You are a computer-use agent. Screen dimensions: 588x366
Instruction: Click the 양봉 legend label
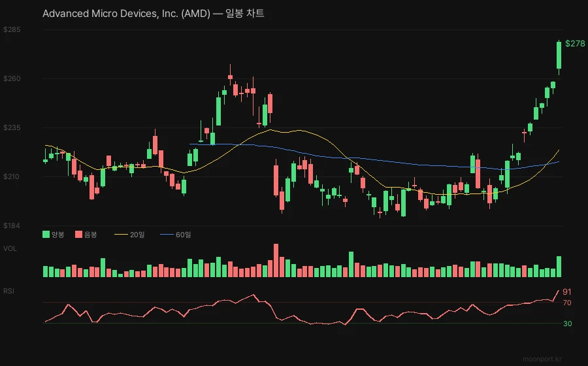58,235
